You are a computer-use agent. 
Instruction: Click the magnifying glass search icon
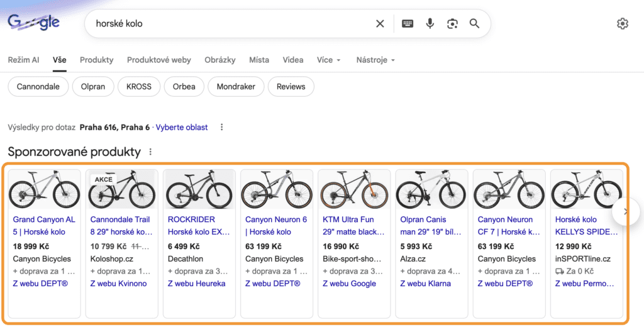click(475, 24)
